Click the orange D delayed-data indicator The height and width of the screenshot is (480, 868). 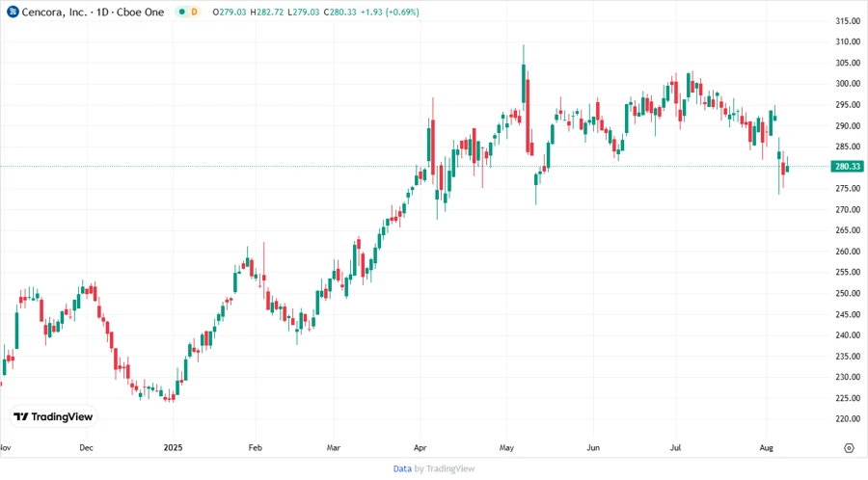194,12
